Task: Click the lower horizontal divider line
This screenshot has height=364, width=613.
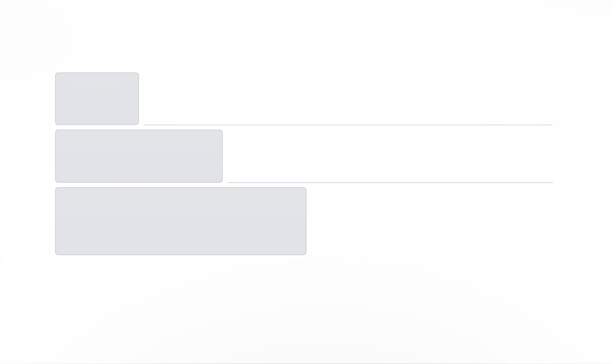Action: coord(390,183)
